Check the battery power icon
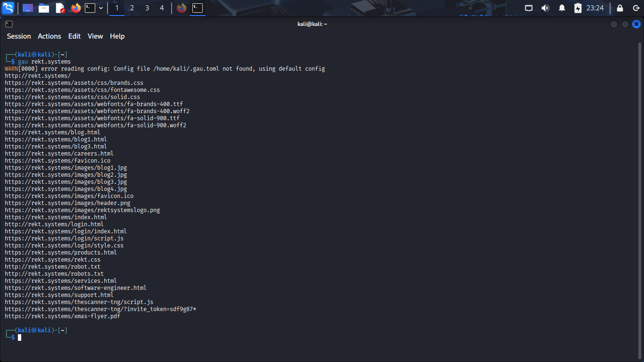The width and height of the screenshot is (644, 362). click(x=578, y=8)
